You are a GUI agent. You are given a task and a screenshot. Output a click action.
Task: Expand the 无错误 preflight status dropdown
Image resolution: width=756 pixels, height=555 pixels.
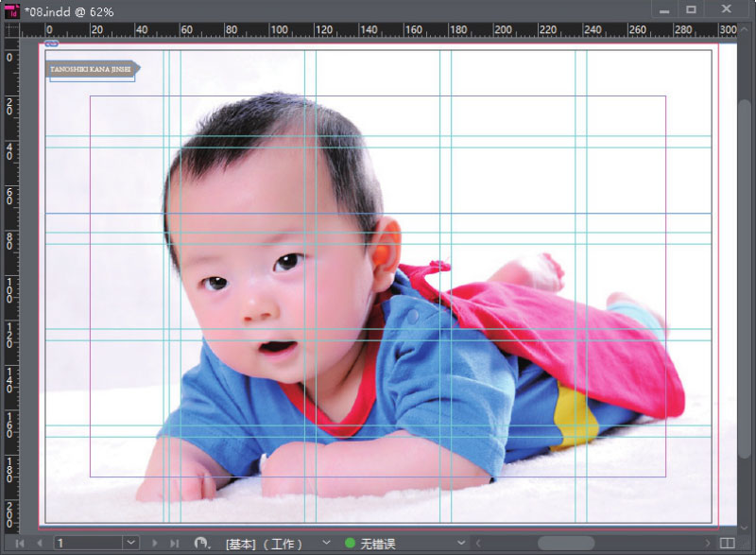462,544
